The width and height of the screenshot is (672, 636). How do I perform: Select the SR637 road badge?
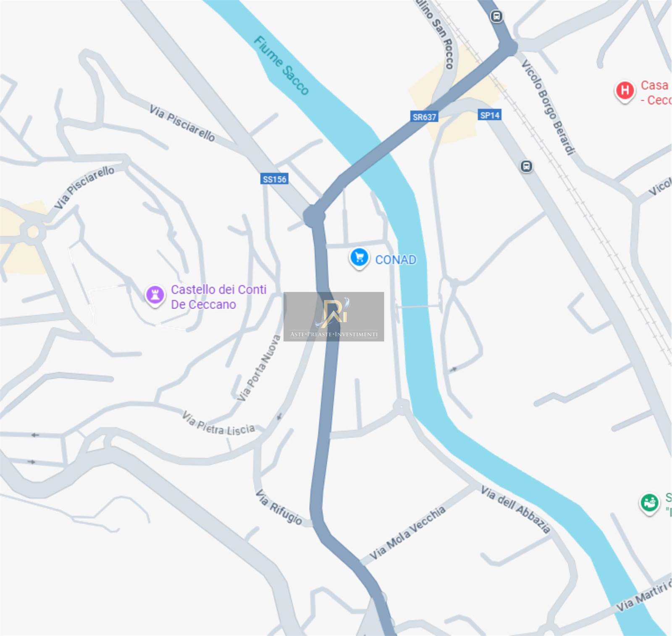click(x=424, y=117)
